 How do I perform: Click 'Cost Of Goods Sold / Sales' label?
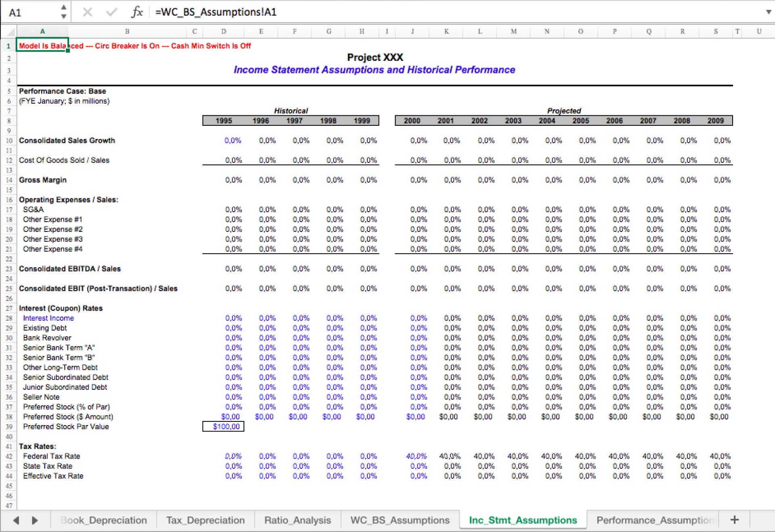click(64, 161)
